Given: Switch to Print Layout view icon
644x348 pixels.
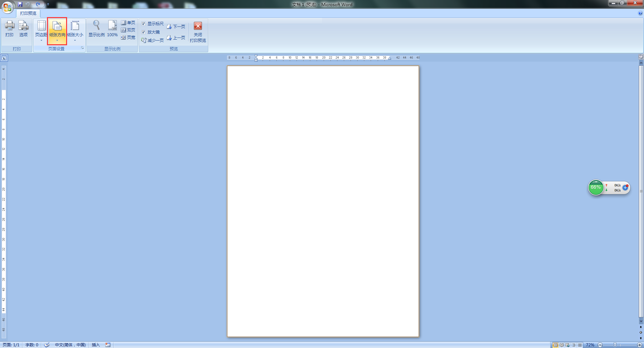Looking at the screenshot, I should 555,345.
